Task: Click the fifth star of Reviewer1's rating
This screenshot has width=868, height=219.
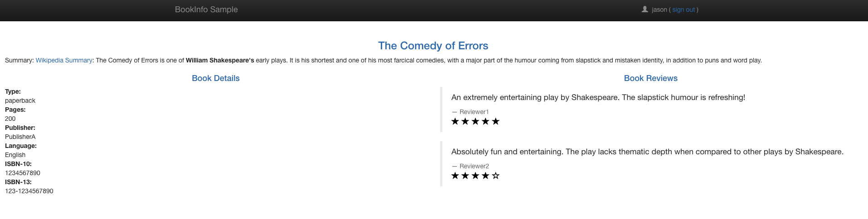Action: point(495,121)
